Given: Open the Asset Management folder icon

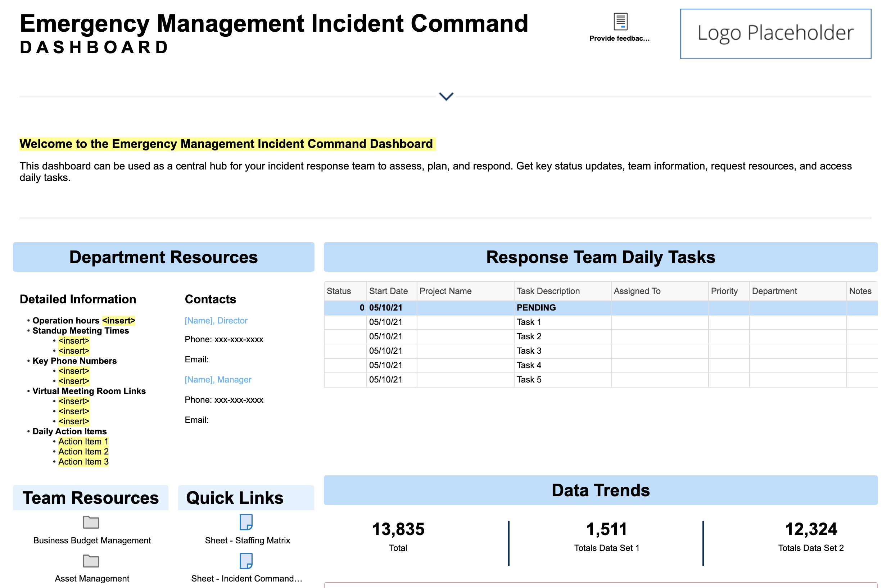Looking at the screenshot, I should point(91,561).
